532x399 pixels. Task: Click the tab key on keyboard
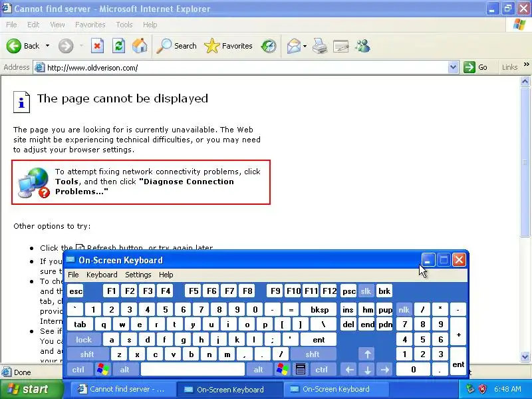(x=80, y=325)
